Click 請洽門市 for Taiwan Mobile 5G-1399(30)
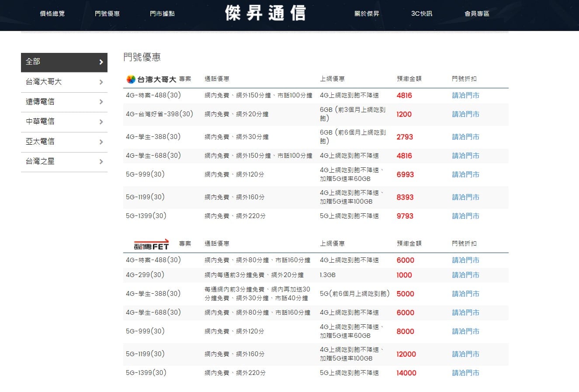This screenshot has width=579, height=392. [465, 216]
